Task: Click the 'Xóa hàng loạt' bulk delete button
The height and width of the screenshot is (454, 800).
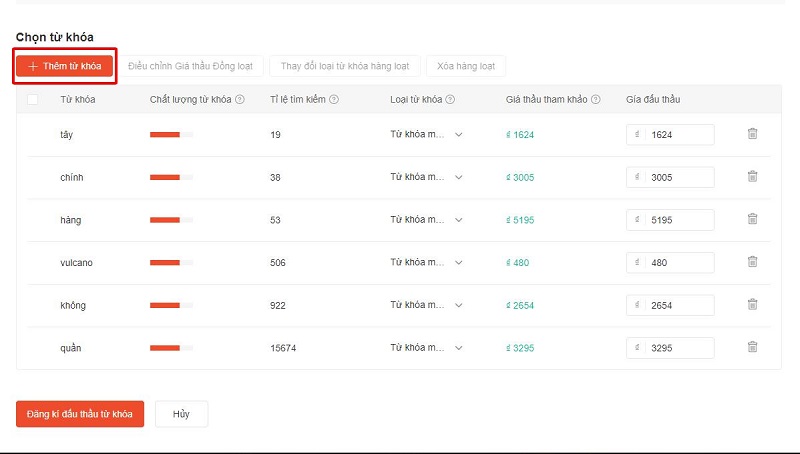Action: (465, 66)
